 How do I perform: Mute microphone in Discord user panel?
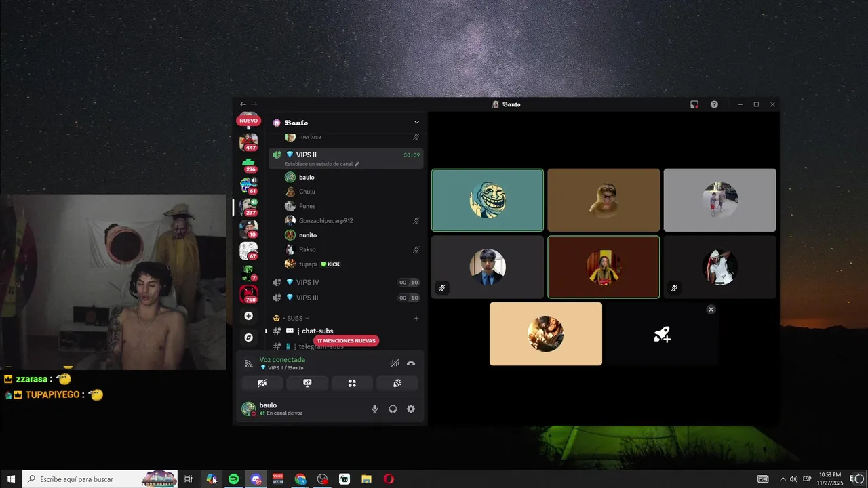pyautogui.click(x=374, y=409)
